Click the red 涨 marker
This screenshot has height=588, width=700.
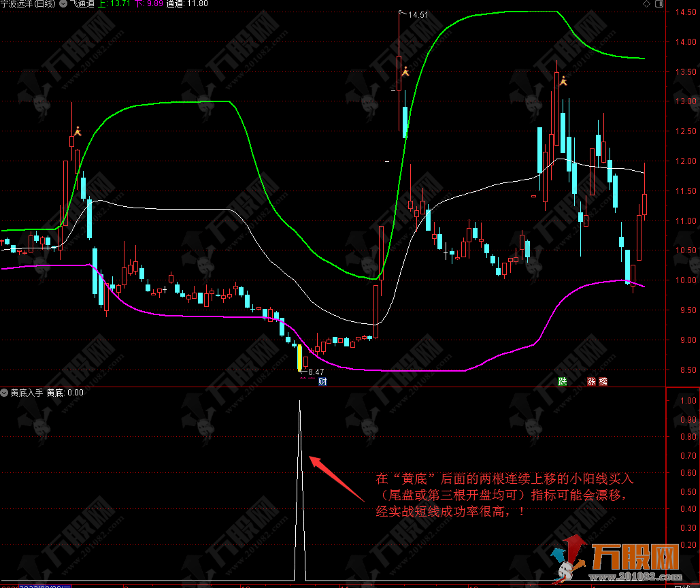591,381
